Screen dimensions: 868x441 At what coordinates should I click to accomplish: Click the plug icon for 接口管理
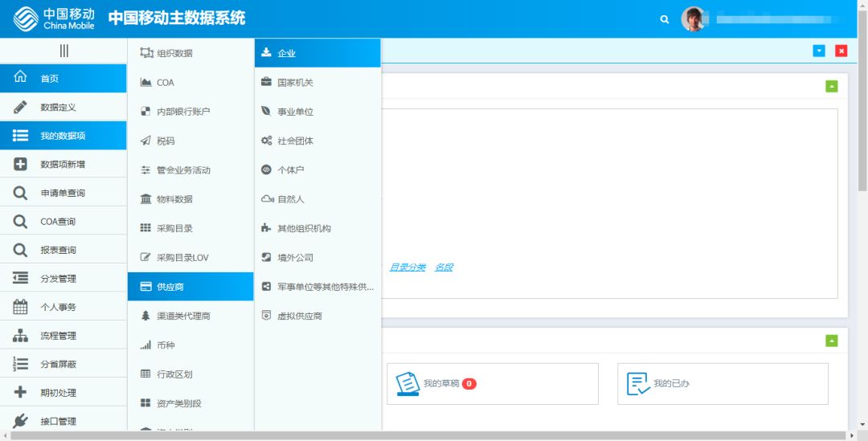point(21,421)
